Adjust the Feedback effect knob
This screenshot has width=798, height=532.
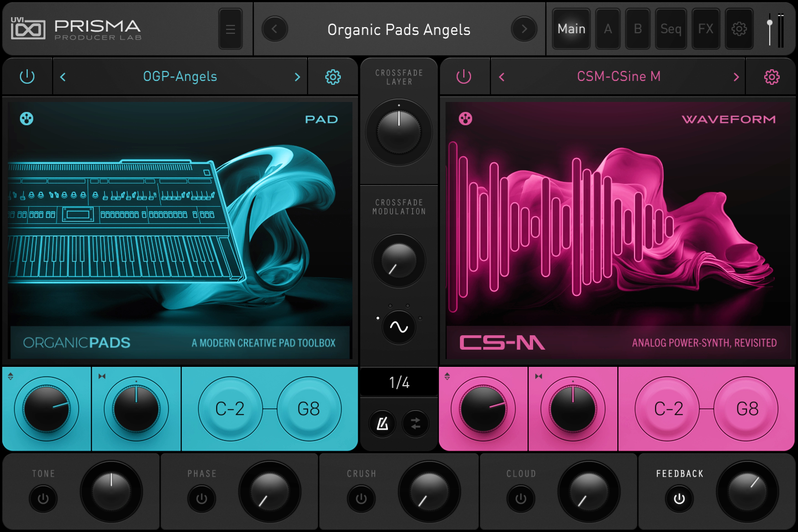click(x=748, y=492)
